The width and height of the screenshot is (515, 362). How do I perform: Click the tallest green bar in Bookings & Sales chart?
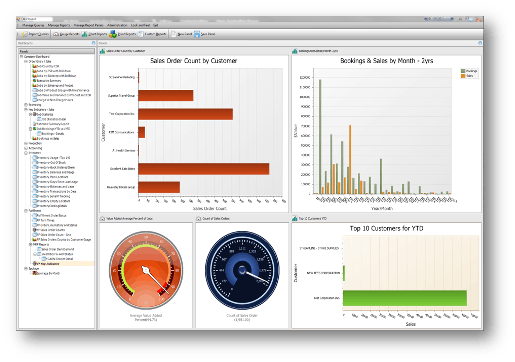pos(320,136)
